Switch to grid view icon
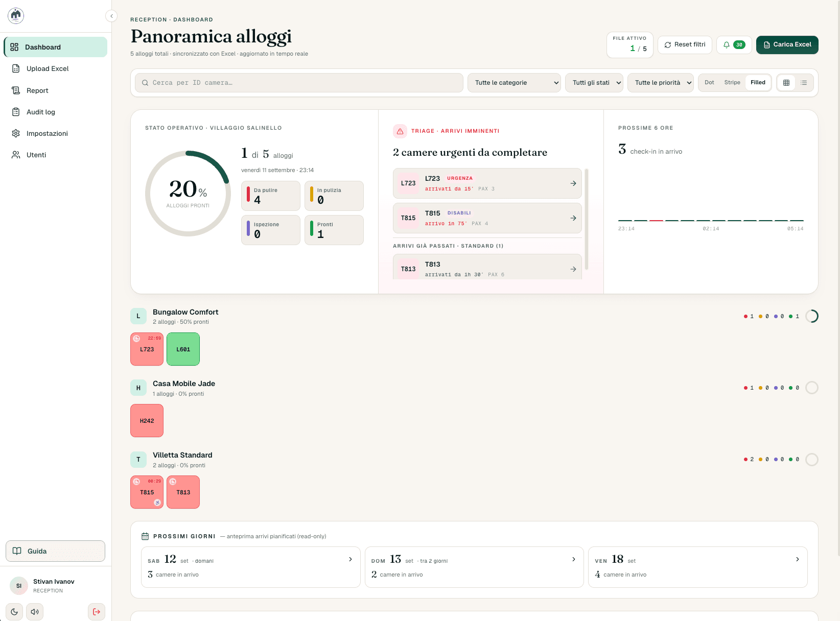The width and height of the screenshot is (840, 621). coord(786,83)
